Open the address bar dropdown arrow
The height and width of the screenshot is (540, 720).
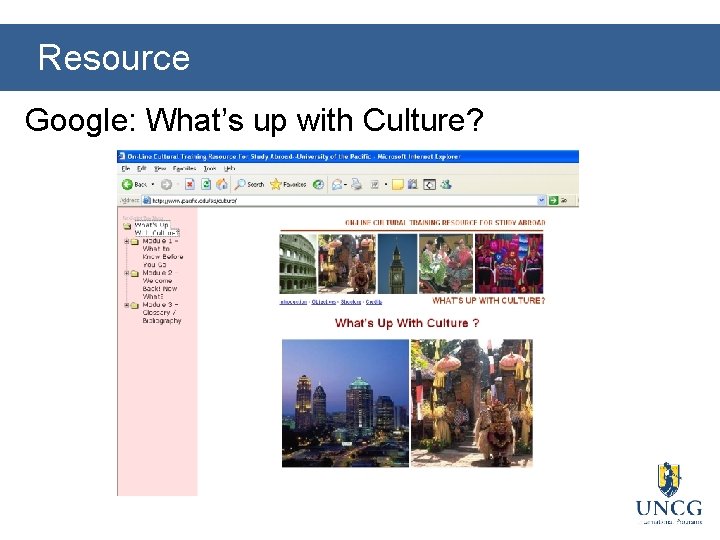(x=541, y=200)
